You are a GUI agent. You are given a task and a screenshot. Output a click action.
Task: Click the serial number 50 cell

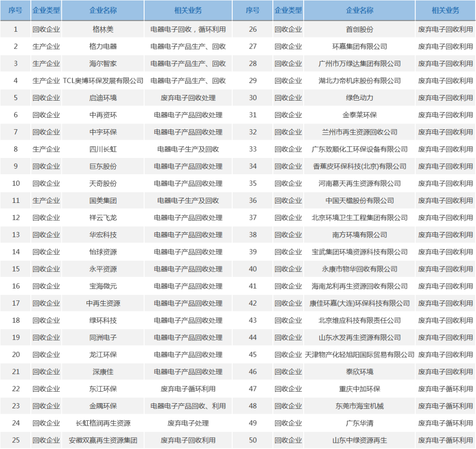tap(253, 440)
